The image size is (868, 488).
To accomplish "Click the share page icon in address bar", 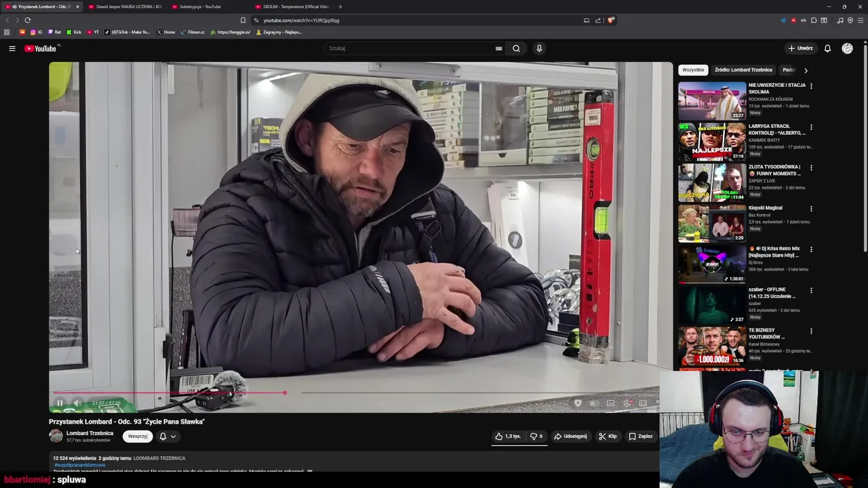I will [598, 20].
